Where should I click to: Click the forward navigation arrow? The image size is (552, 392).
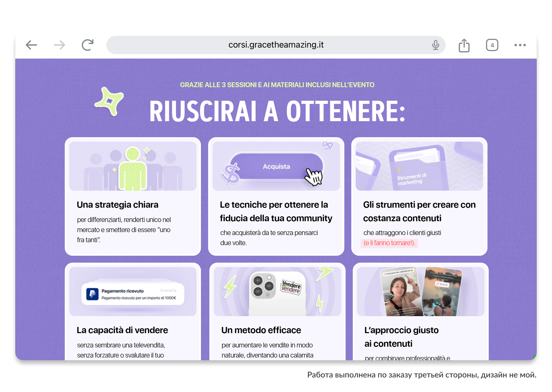coord(59,45)
